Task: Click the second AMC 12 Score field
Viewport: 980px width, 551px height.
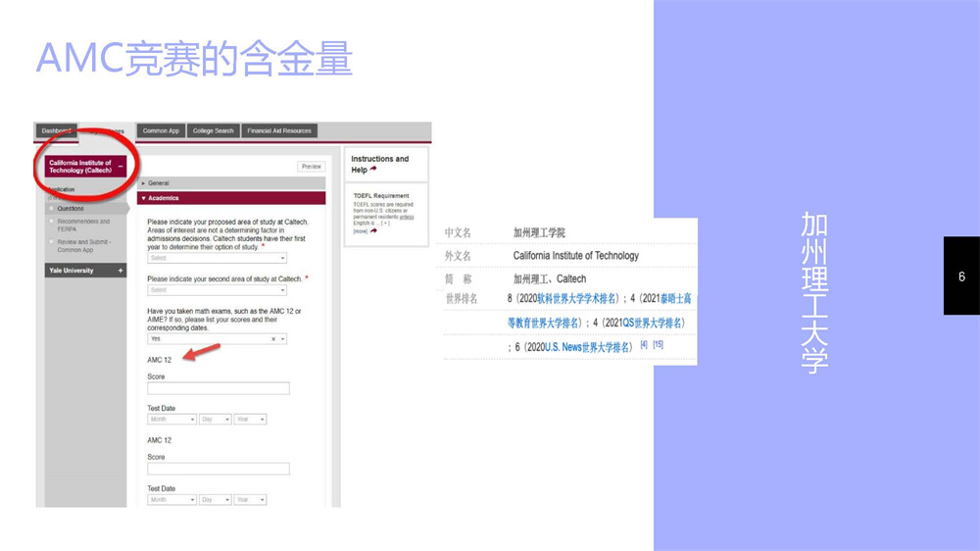Action: coord(219,469)
